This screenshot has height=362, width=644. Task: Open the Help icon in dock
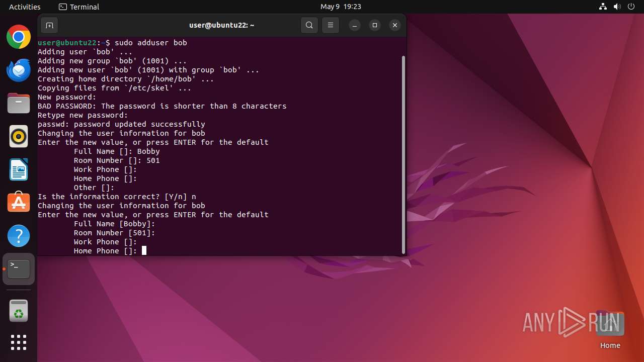point(19,236)
